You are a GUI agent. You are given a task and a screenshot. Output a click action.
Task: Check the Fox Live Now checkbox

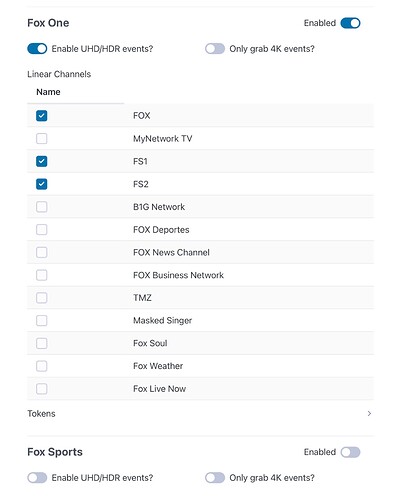[x=42, y=389]
